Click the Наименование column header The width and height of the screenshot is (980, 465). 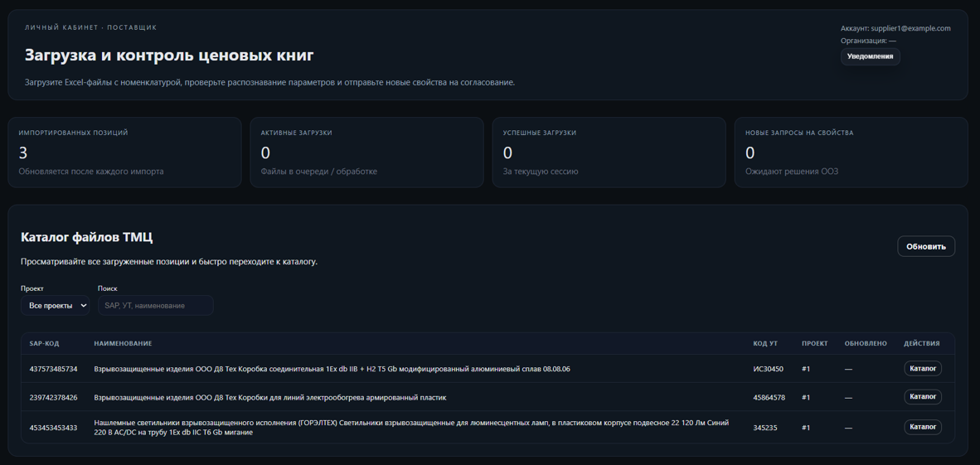pyautogui.click(x=123, y=343)
